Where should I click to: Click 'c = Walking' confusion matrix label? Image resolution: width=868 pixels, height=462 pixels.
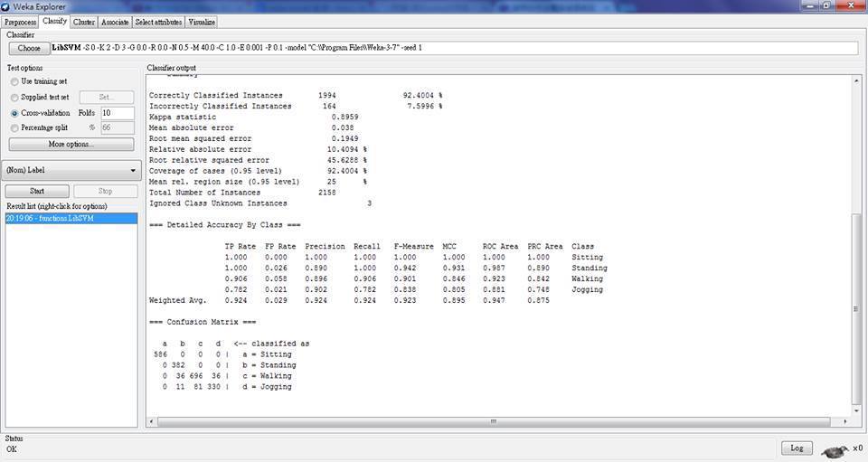click(267, 376)
